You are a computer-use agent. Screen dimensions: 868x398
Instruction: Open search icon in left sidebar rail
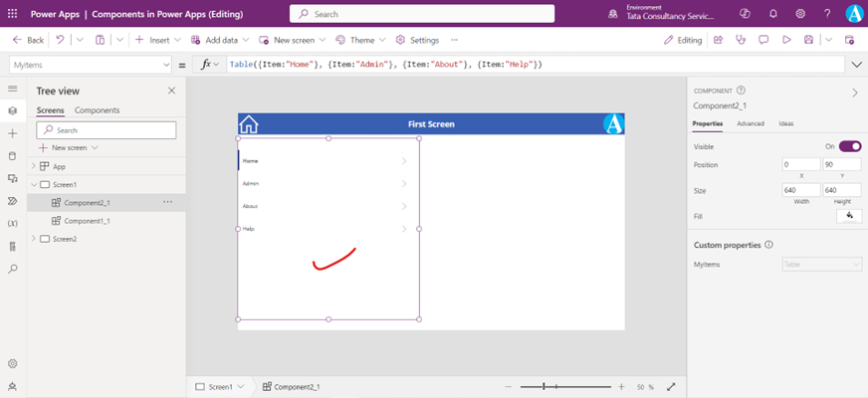[12, 269]
